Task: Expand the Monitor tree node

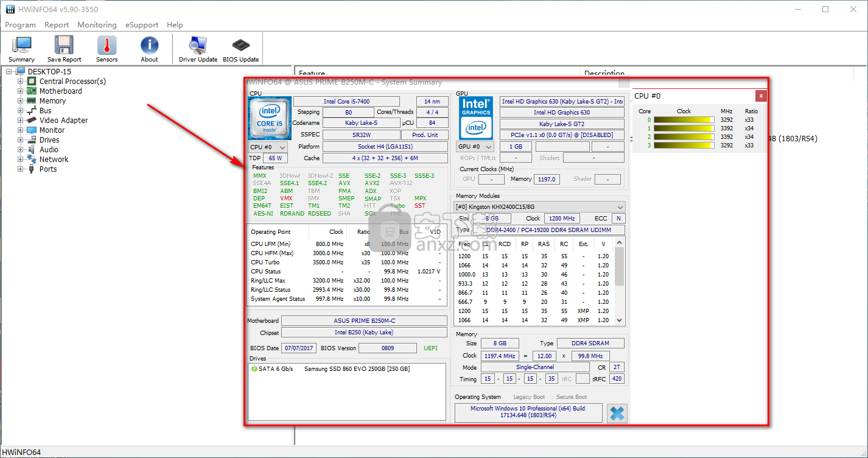Action: point(21,130)
